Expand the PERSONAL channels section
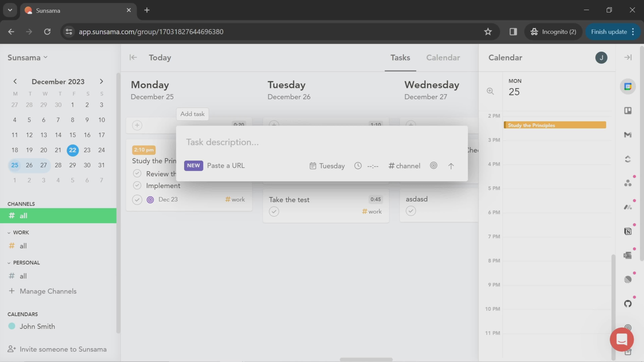The height and width of the screenshot is (362, 644). tap(9, 263)
